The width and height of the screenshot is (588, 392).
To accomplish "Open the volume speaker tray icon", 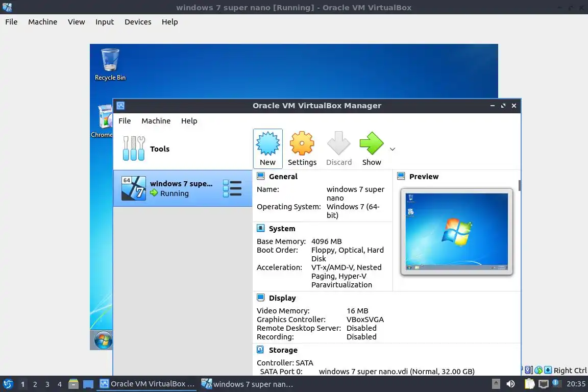I will click(x=510, y=384).
